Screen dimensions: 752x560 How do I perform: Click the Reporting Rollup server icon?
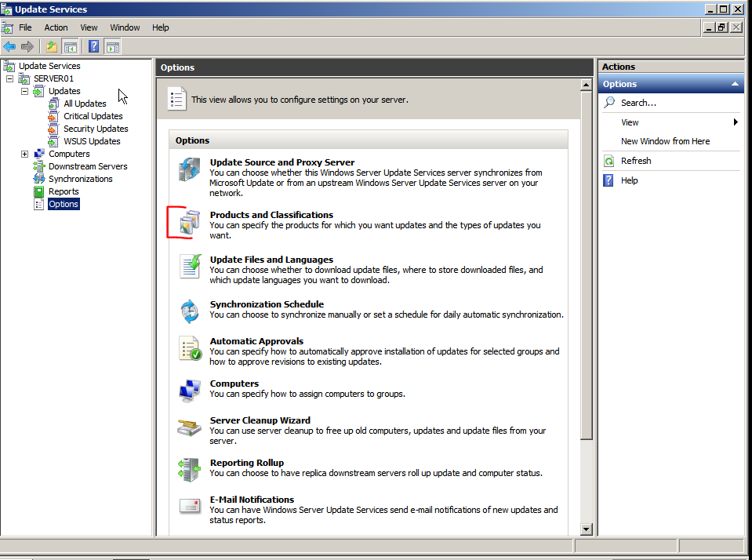point(190,469)
